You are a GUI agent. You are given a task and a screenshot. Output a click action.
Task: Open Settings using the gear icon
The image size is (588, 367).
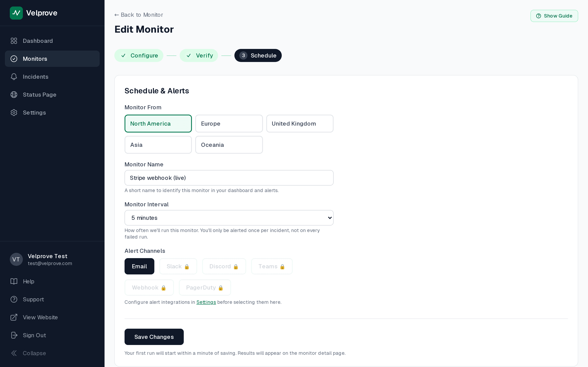tap(14, 112)
